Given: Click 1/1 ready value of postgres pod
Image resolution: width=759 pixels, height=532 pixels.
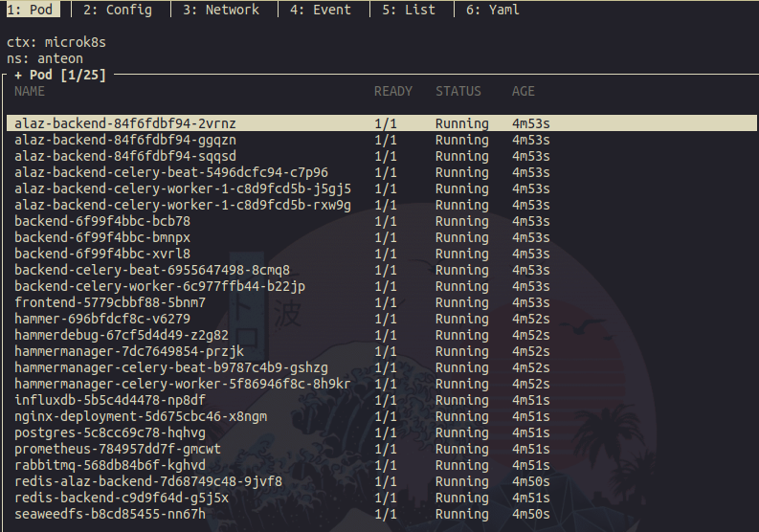Looking at the screenshot, I should tap(386, 432).
